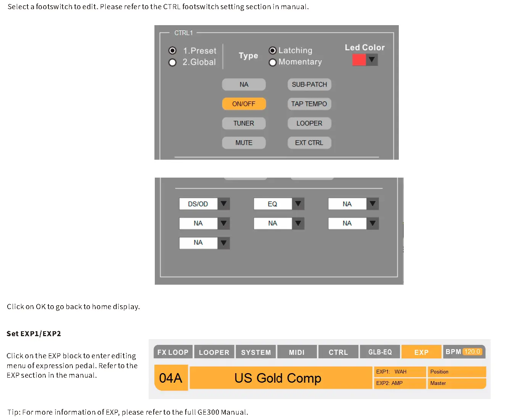Switch to the FX LOOP tab
Viewport: 509px width, 420px height.
pos(173,352)
